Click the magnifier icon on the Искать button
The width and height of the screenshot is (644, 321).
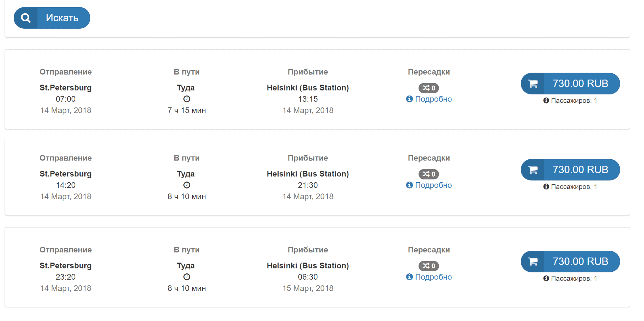[x=26, y=18]
